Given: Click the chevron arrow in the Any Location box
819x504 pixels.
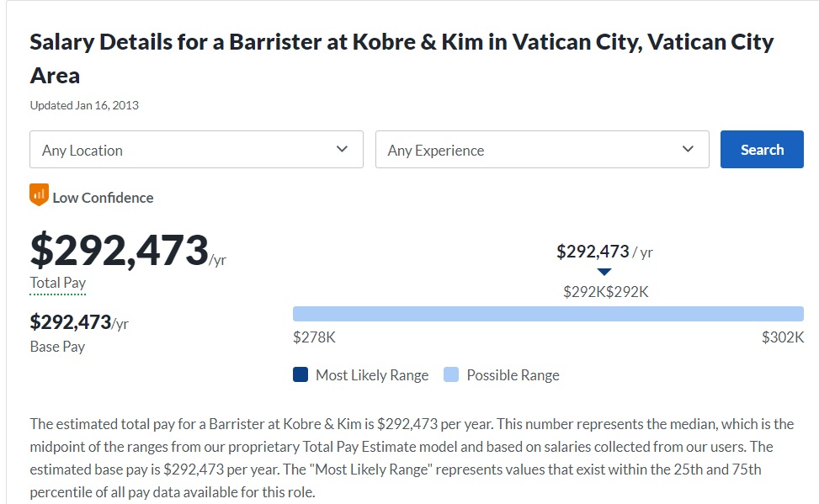Looking at the screenshot, I should pyautogui.click(x=342, y=149).
